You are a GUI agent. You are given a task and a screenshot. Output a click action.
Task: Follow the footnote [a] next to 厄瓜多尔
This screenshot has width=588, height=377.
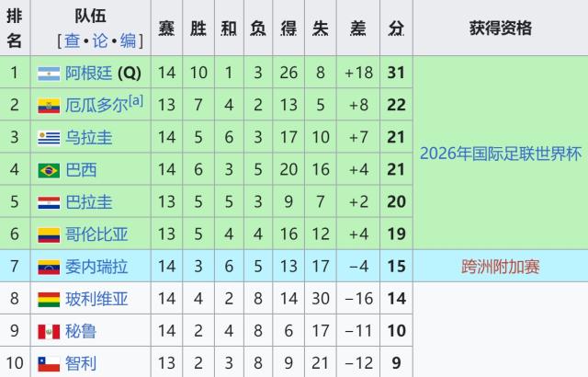[x=135, y=100]
